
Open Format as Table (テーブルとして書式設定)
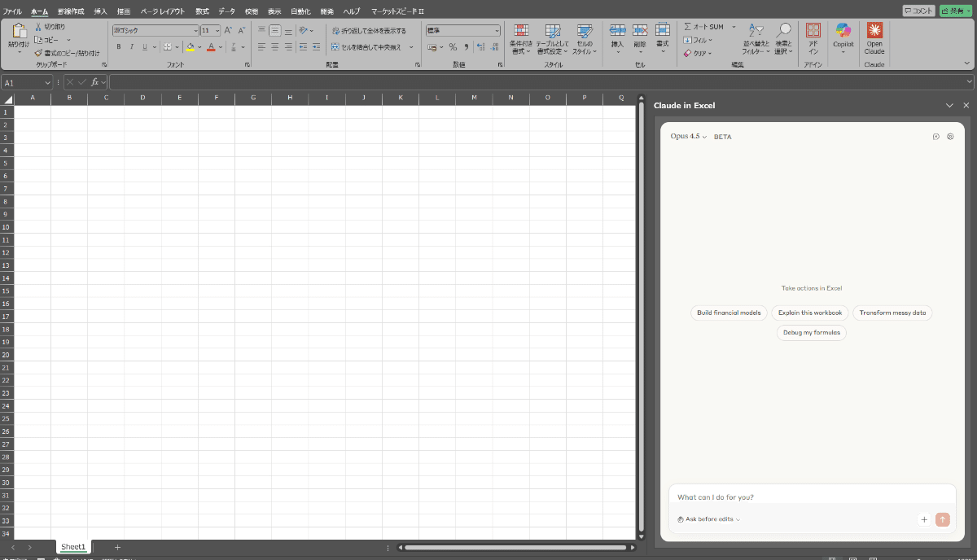click(552, 38)
